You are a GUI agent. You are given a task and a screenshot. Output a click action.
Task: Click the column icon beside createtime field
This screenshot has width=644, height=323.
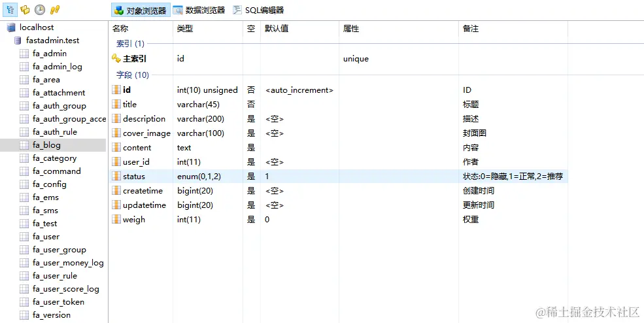click(116, 191)
